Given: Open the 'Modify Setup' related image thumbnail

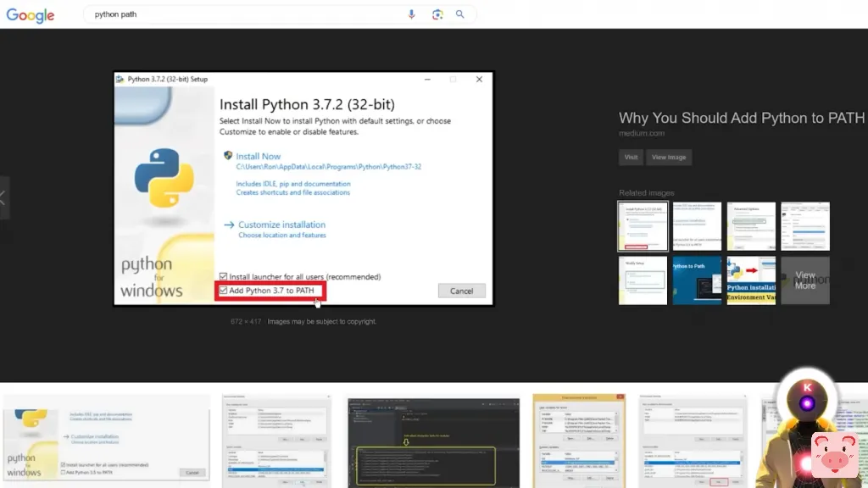Looking at the screenshot, I should 643,280.
